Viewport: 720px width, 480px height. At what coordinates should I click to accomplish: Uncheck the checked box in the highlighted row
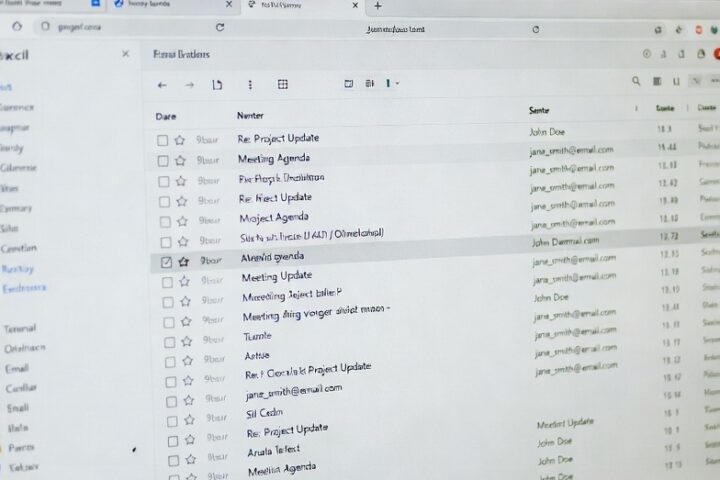click(x=166, y=260)
